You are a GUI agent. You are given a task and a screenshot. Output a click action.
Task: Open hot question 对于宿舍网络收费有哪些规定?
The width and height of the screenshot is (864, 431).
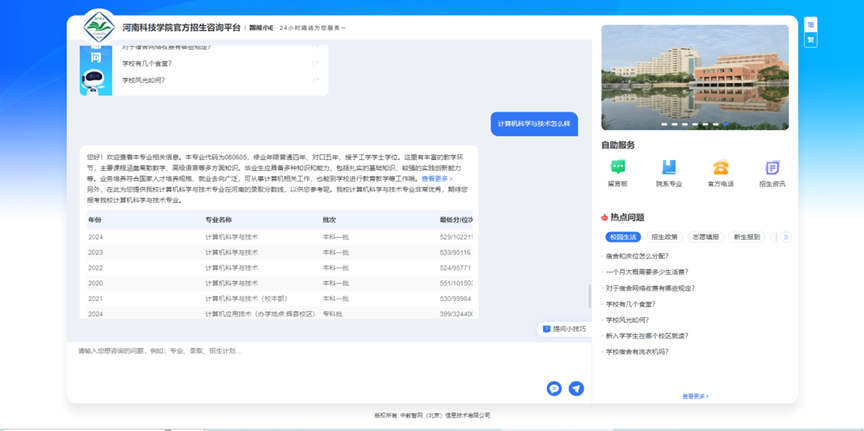[650, 288]
